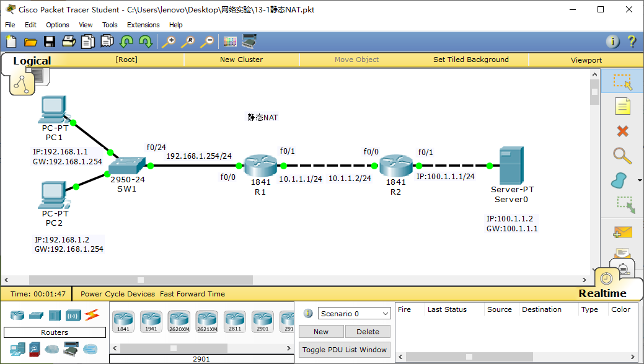
Task: Pick the 2620XM router model
Action: point(179,322)
